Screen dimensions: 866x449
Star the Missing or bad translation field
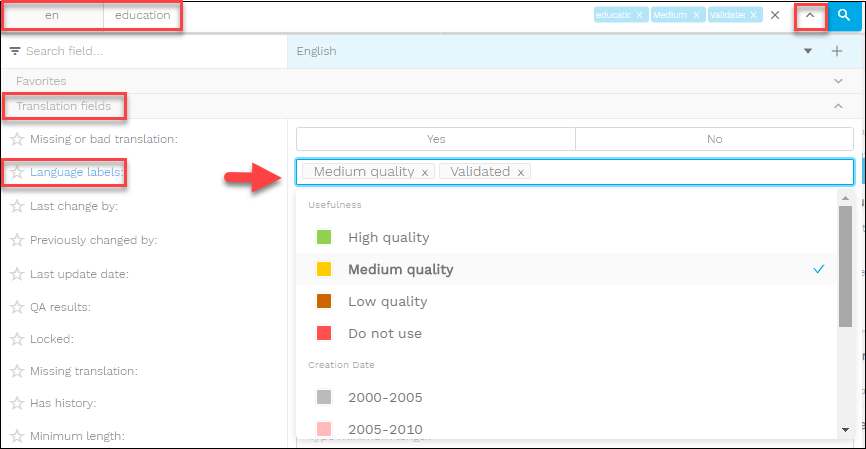[x=17, y=139]
